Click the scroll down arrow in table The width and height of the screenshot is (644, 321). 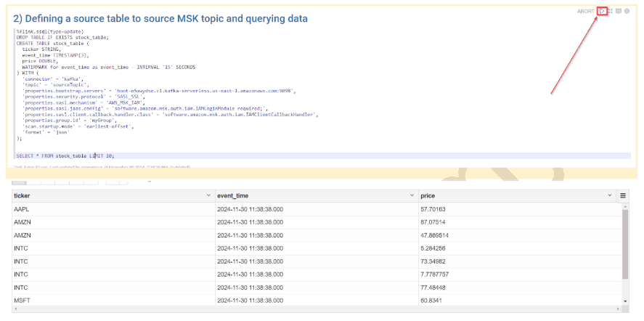pyautogui.click(x=624, y=301)
